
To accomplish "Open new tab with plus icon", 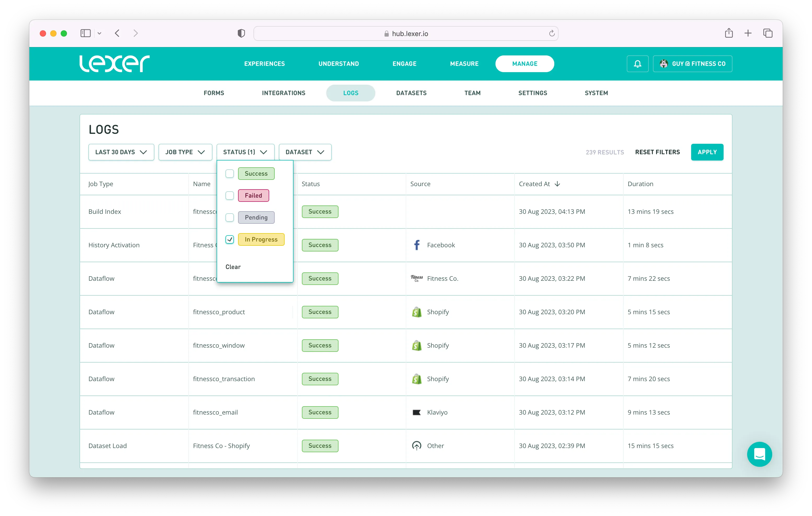I will coord(748,33).
